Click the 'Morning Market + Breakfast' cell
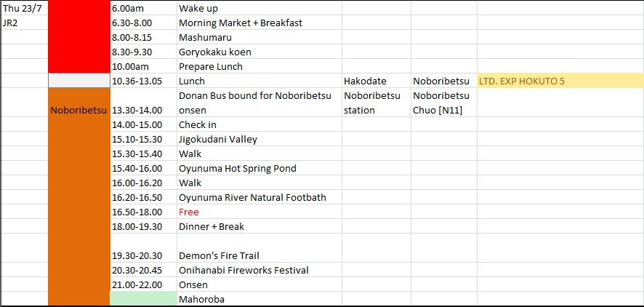Screen dimensions: 644x307 tap(259, 23)
